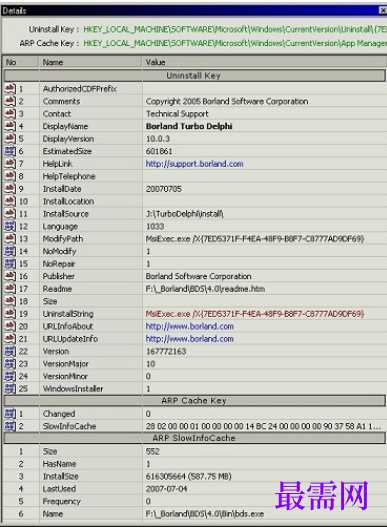Select the Frequency row label
This screenshot has width=387, height=527.
click(x=62, y=501)
